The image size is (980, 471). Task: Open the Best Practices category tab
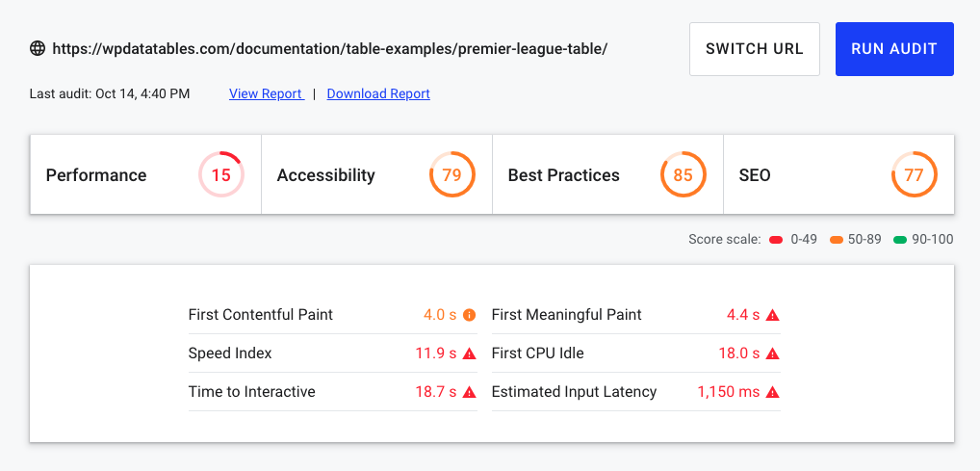tap(564, 175)
